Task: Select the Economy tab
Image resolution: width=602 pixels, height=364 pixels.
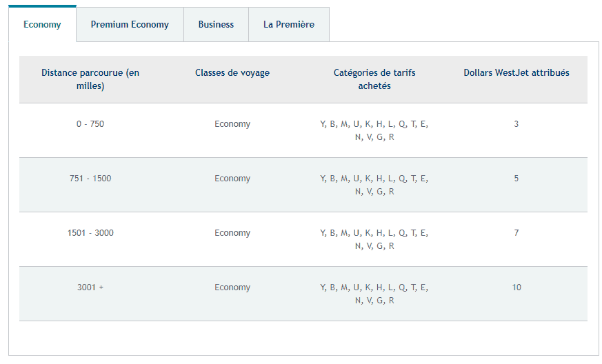Action: coord(42,25)
